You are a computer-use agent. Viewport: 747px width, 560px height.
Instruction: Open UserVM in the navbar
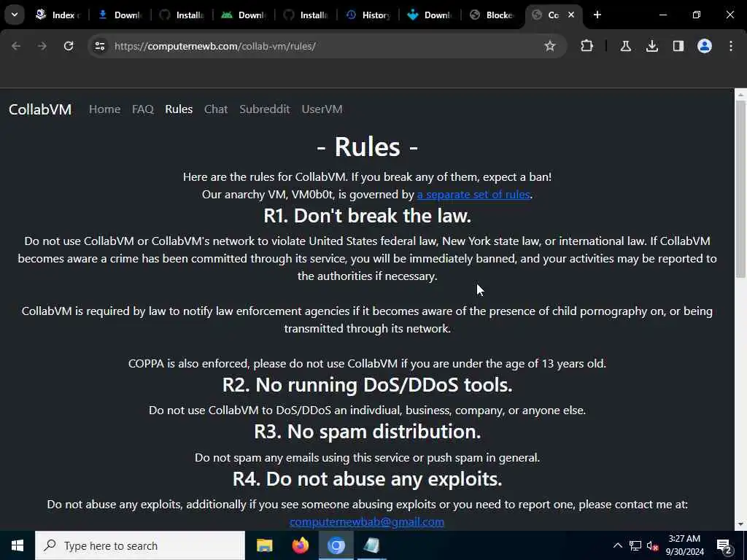(x=322, y=109)
